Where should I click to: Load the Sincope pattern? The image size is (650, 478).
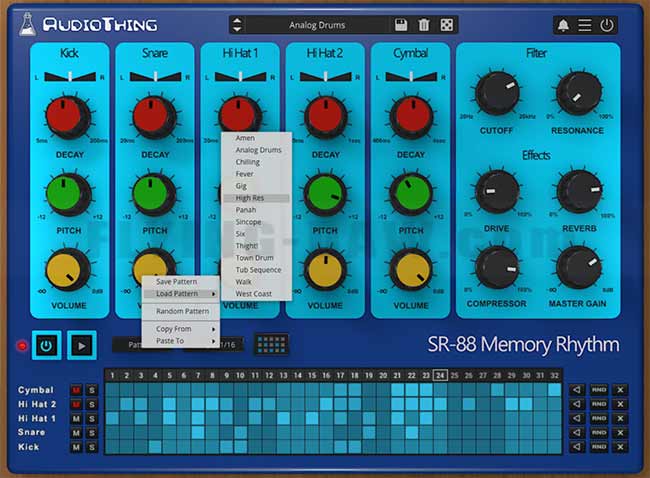tap(256, 222)
